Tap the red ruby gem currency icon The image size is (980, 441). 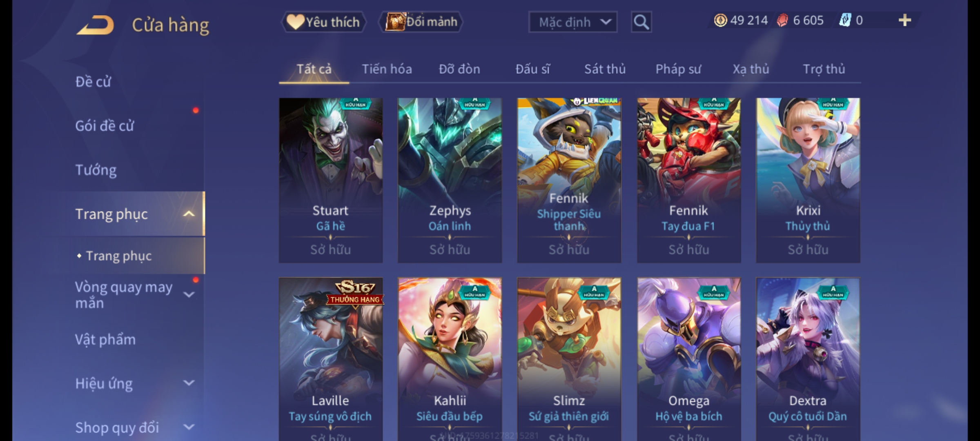click(x=782, y=20)
